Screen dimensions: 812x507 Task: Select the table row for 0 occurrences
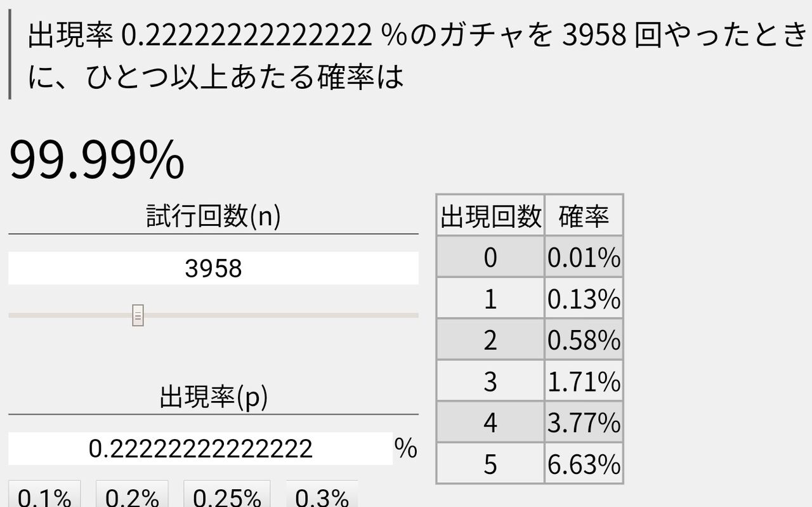click(530, 257)
